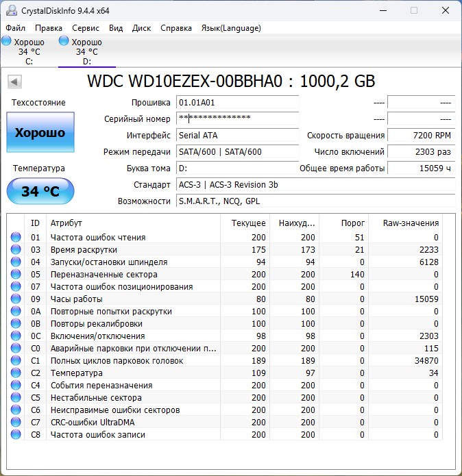This screenshot has height=476, width=462.
Task: Click status orb for attribute 05 reallocated sectors
Action: (16, 274)
